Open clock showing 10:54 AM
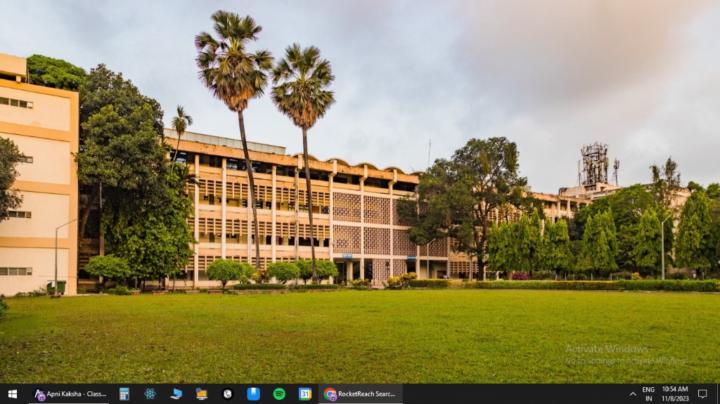This screenshot has width=720, height=404. [x=675, y=394]
